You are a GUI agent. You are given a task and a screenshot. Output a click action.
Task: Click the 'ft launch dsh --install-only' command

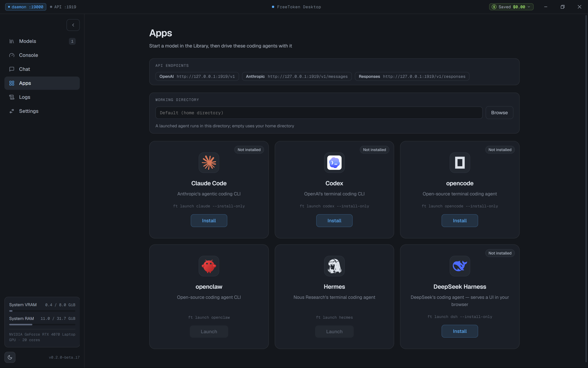coord(460,317)
